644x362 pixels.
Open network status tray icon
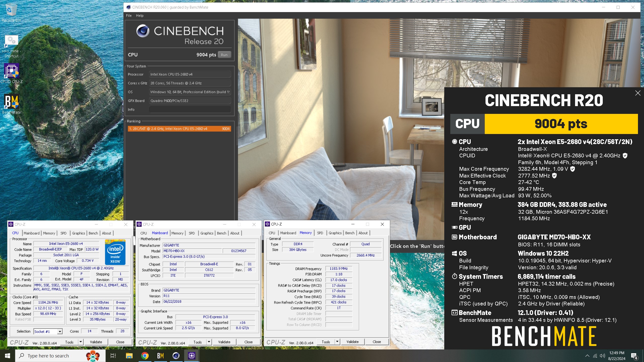[595, 356]
